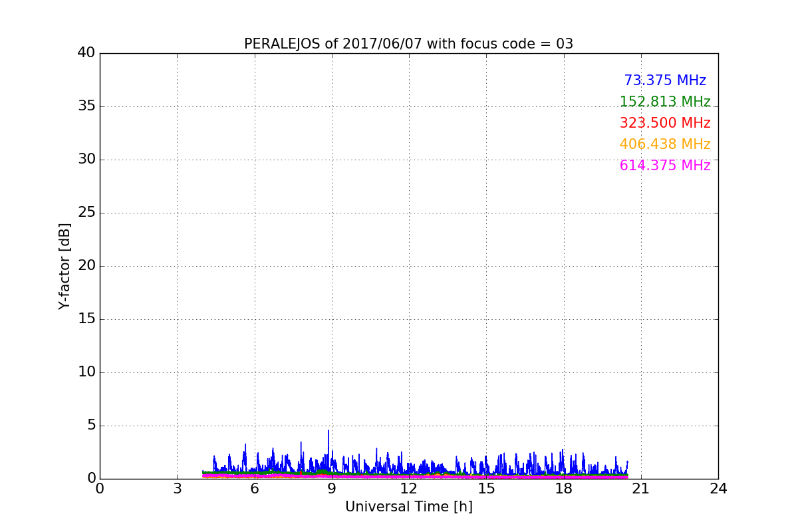Click the x-axis tick label '3'
The image size is (798, 532).
point(177,488)
